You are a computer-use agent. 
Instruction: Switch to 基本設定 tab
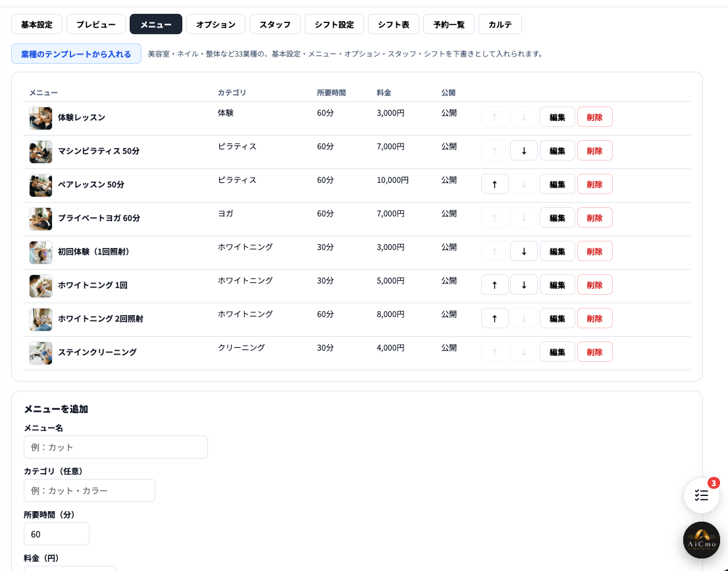click(37, 24)
